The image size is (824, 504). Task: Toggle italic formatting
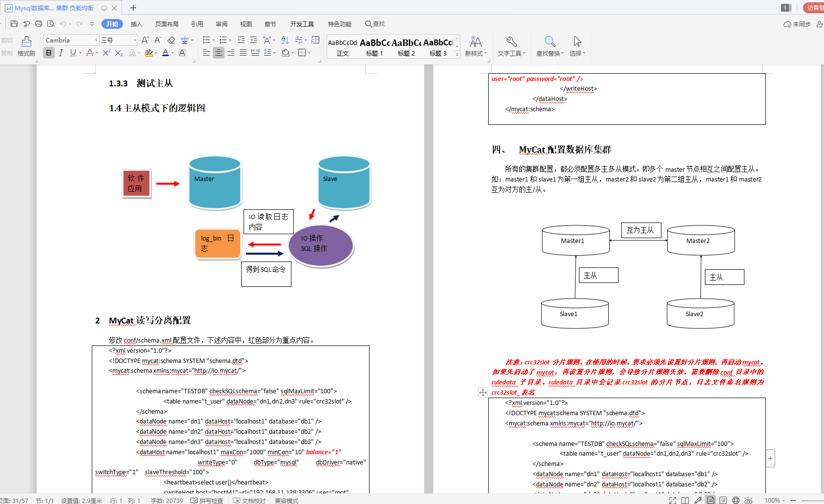(61, 53)
